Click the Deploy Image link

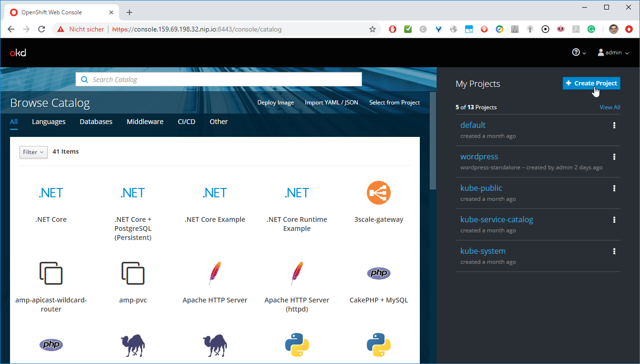coord(276,103)
